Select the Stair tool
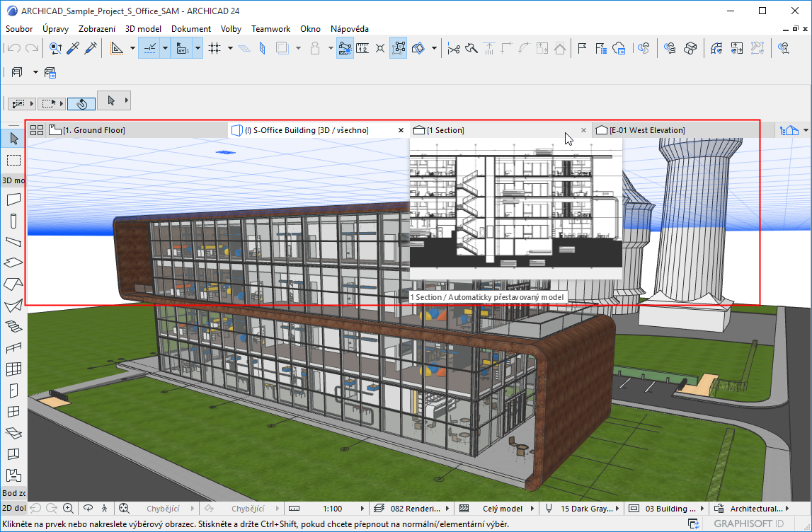Viewport: 812px width, 532px height. pyautogui.click(x=14, y=327)
